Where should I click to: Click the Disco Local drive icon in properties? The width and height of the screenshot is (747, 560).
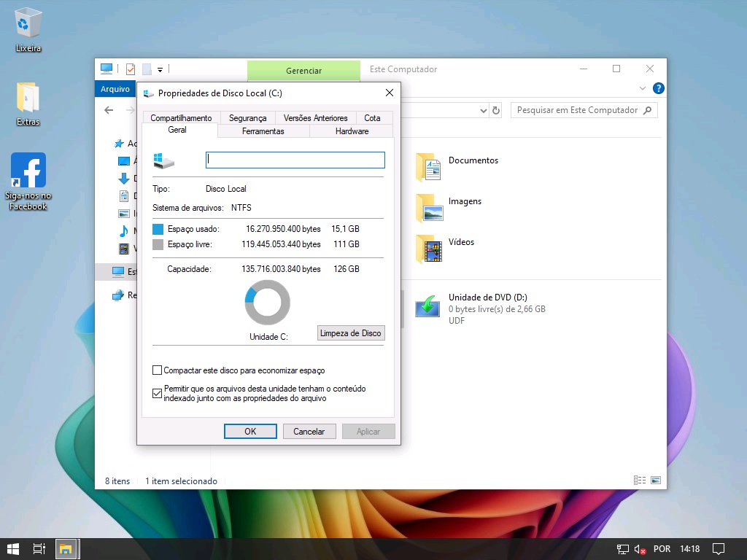164,160
